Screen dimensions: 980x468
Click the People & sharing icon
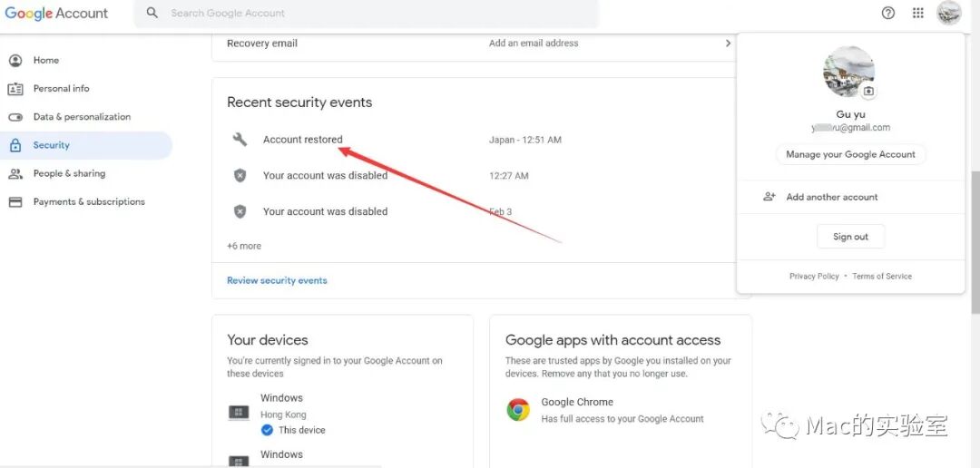point(15,174)
